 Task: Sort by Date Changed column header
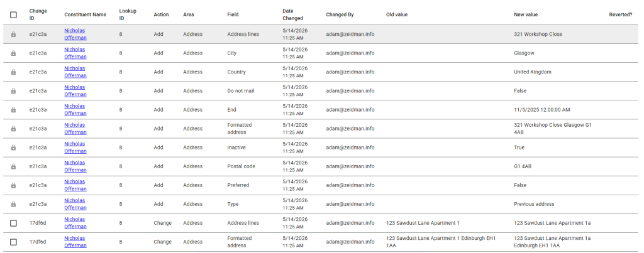pyautogui.click(x=293, y=15)
